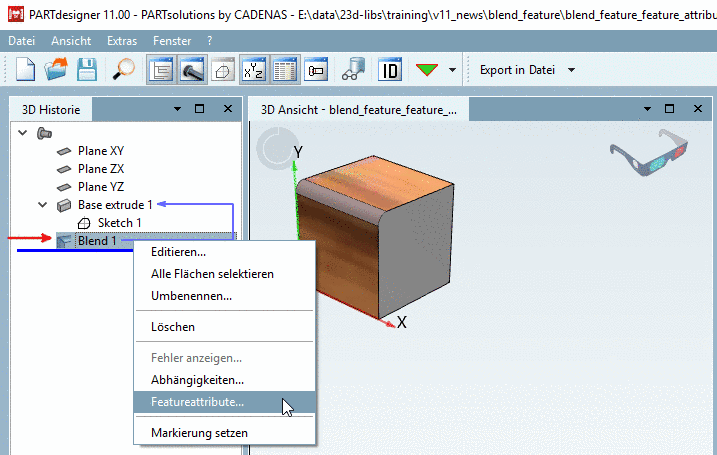This screenshot has width=717, height=455.
Task: Select Sketch 1 in the tree
Action: (119, 223)
